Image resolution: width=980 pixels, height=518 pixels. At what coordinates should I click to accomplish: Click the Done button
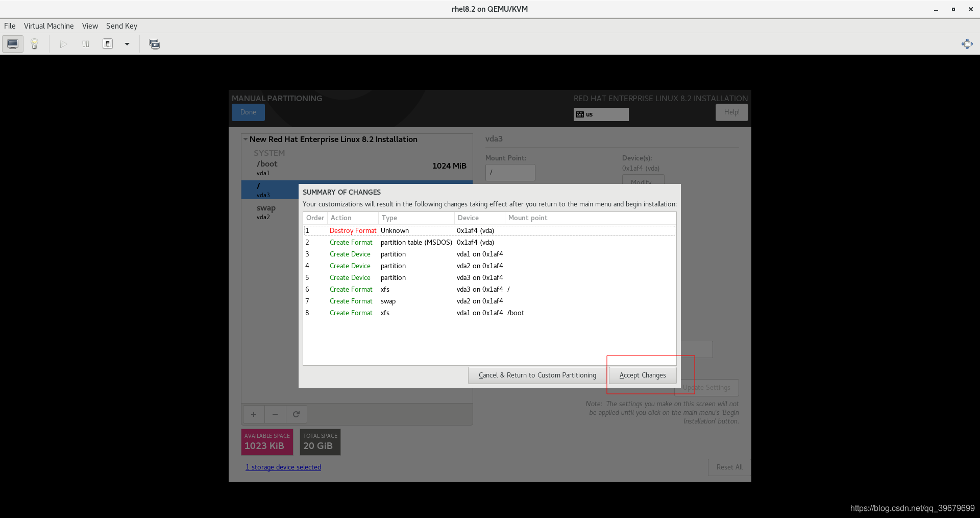point(248,112)
